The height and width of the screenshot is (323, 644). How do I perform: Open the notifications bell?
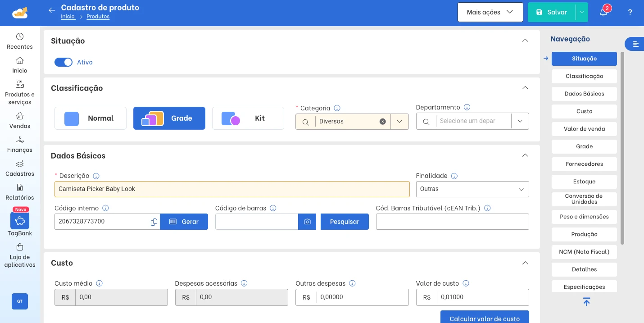[603, 12]
